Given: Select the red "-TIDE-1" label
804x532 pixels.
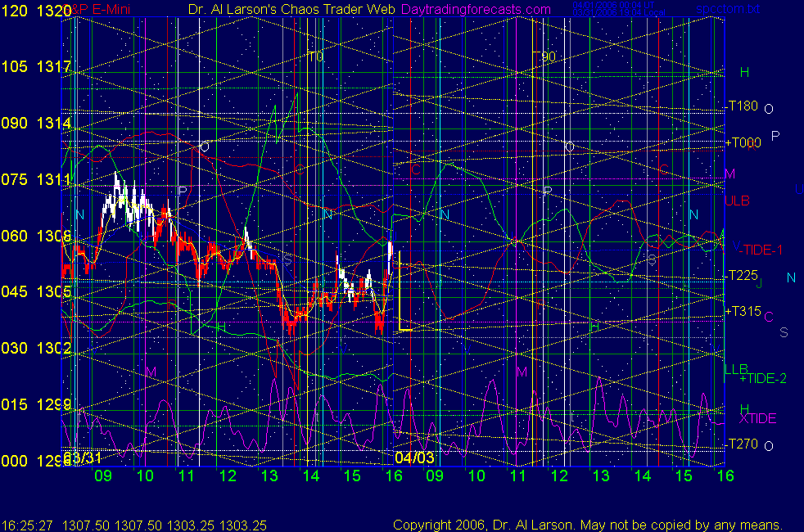Looking at the screenshot, I should [x=761, y=250].
